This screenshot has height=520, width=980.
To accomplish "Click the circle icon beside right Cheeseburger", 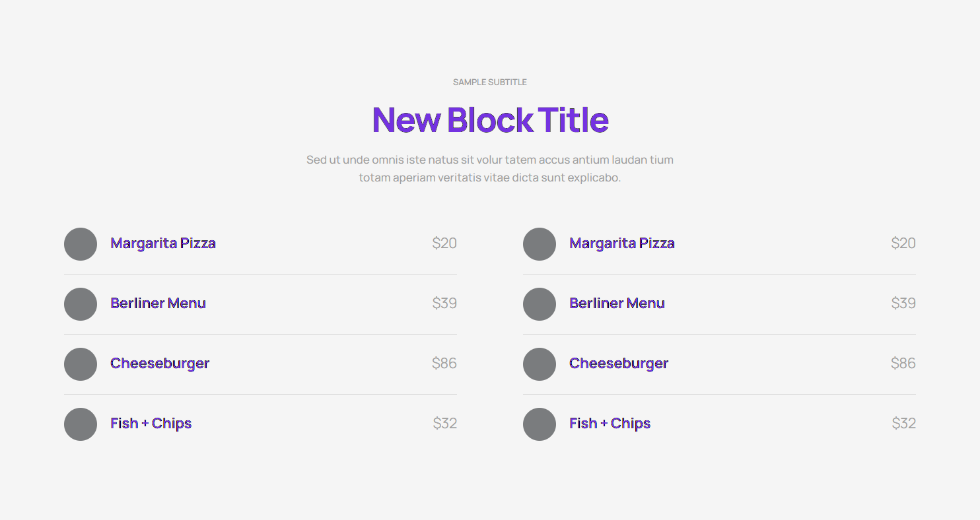I will click(x=539, y=364).
